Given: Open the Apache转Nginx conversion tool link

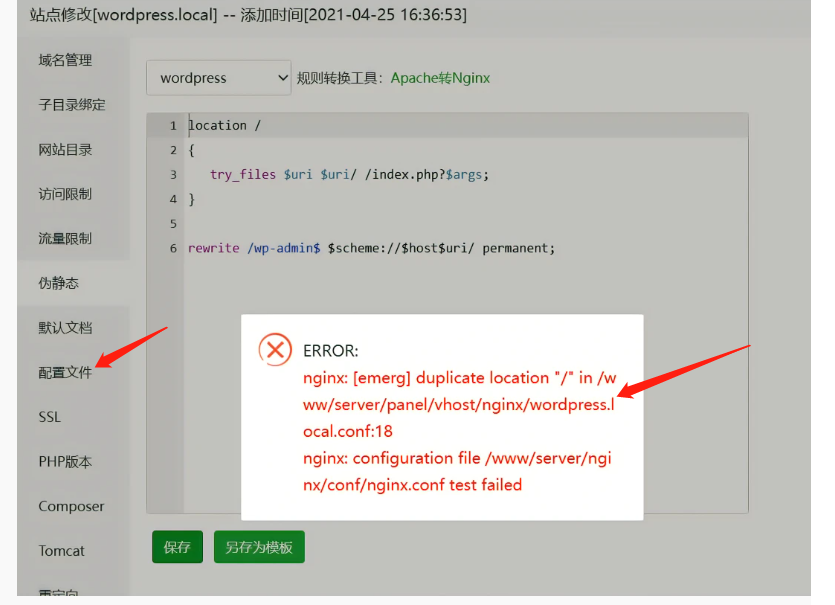Looking at the screenshot, I should pyautogui.click(x=440, y=78).
